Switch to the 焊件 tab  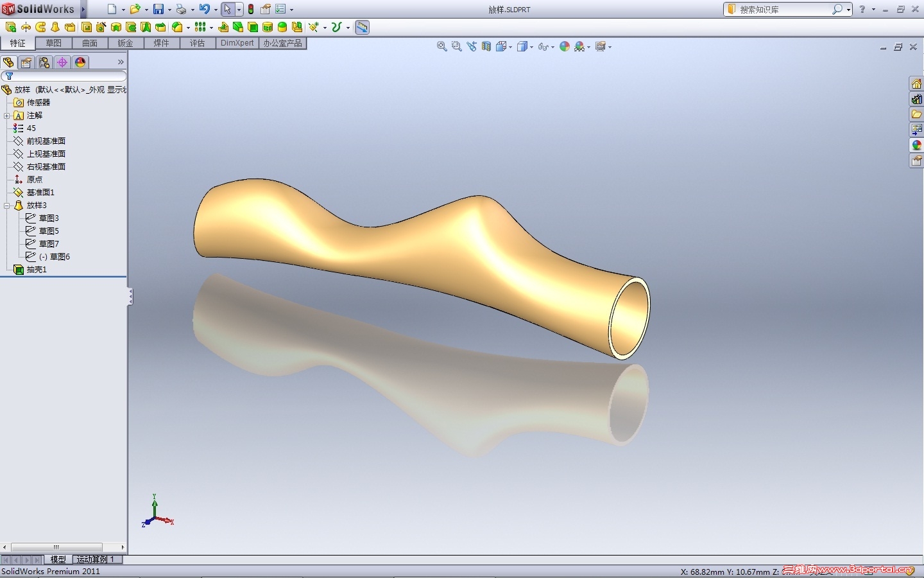click(x=161, y=43)
